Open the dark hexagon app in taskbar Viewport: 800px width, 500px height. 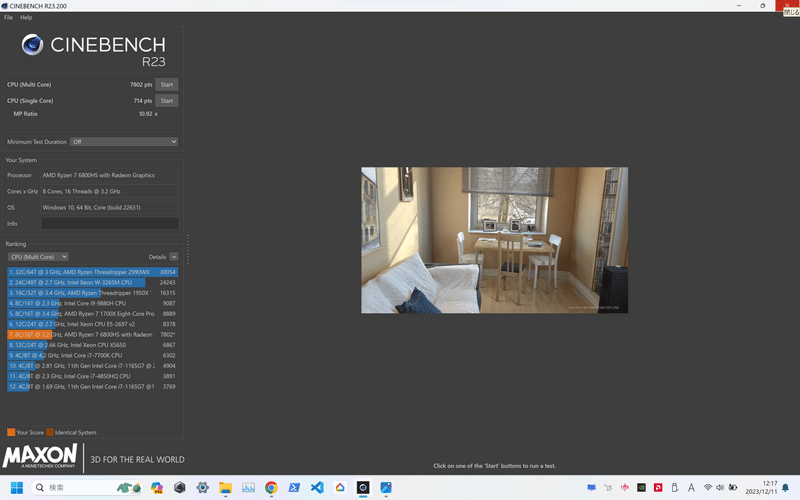180,488
